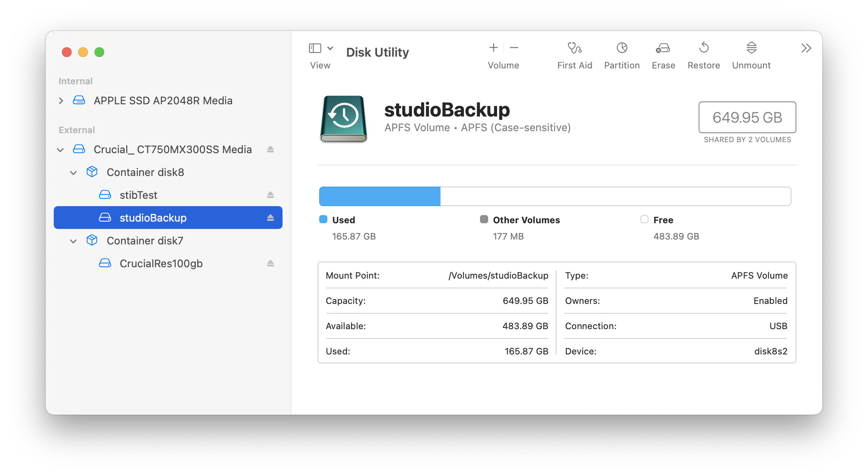The height and width of the screenshot is (475, 868).
Task: Select Container disk7 in sidebar
Action: pos(145,240)
